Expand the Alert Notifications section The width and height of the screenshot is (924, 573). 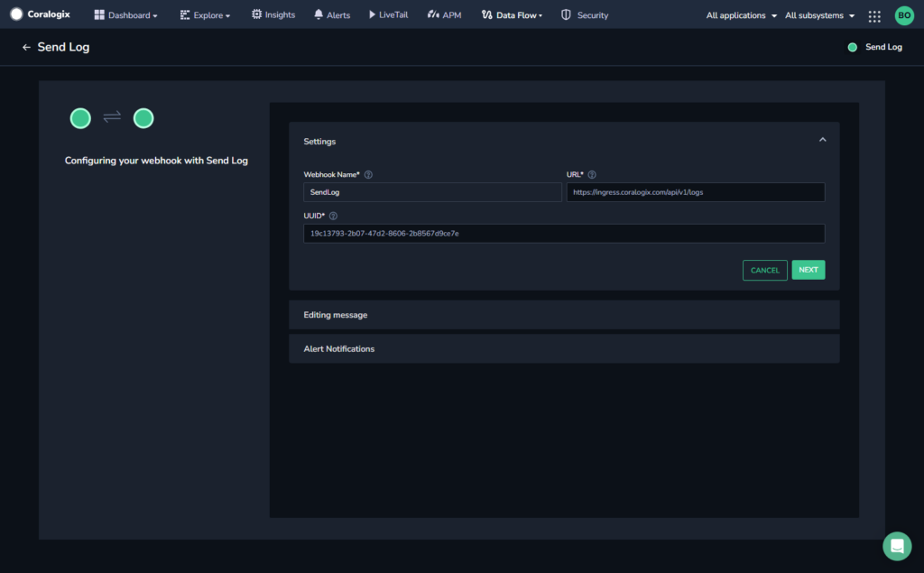(564, 349)
